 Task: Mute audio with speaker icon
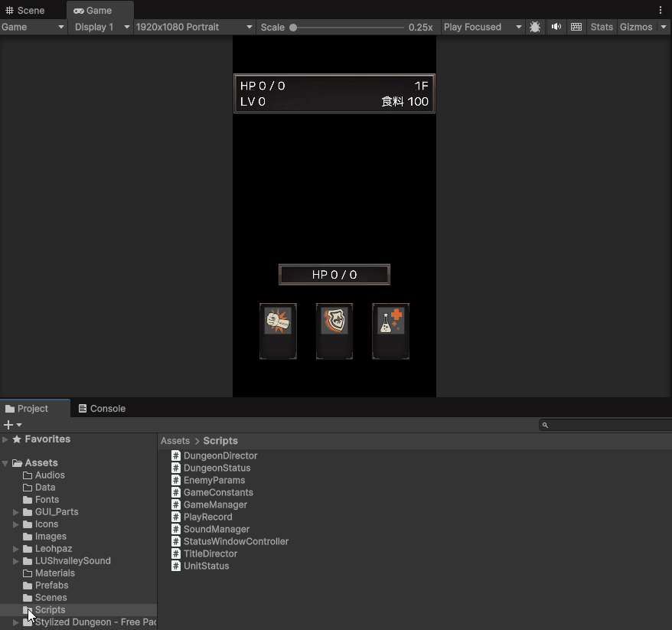(x=556, y=27)
